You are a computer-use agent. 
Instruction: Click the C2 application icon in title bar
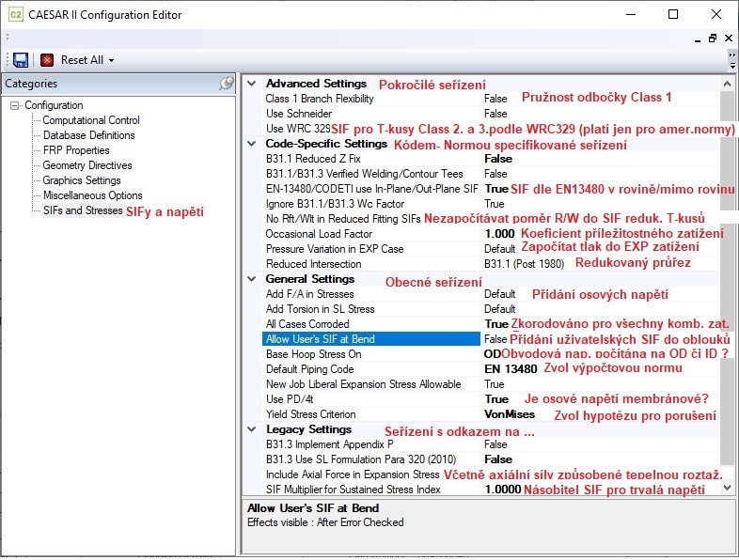click(x=16, y=15)
